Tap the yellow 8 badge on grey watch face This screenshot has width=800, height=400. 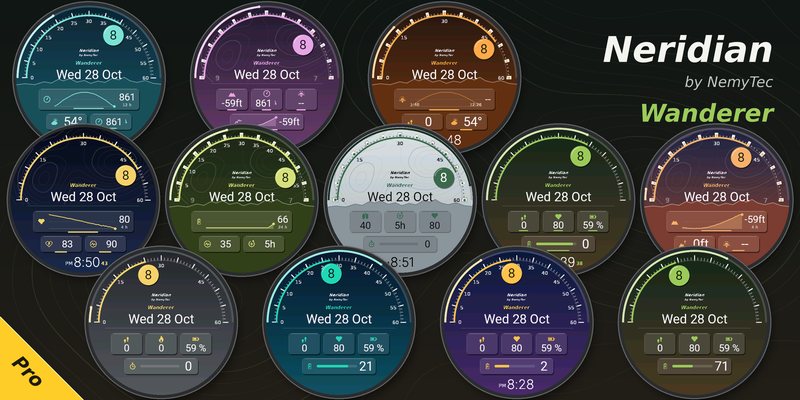(148, 274)
